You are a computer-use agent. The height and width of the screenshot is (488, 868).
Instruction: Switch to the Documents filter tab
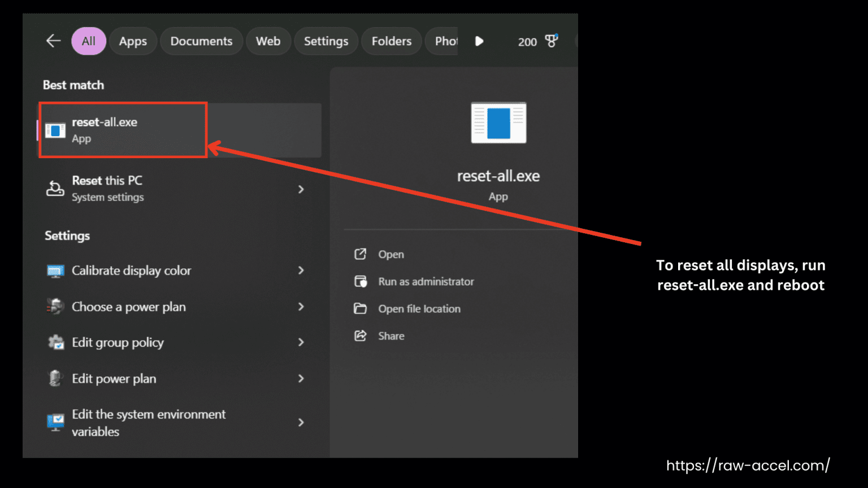point(201,41)
